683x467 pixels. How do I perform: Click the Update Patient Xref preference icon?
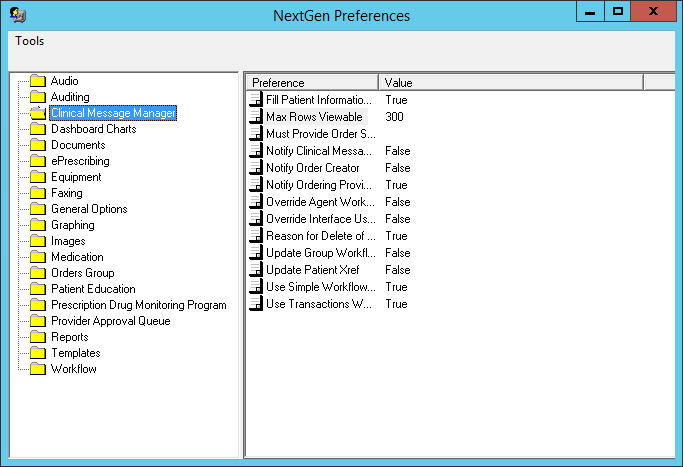pyautogui.click(x=256, y=270)
